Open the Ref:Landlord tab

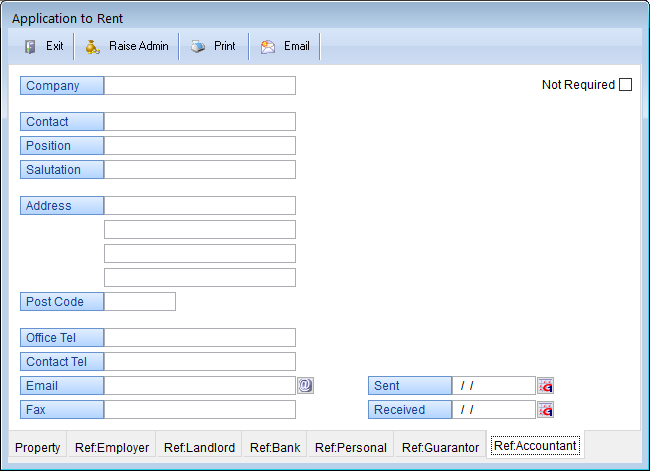point(199,447)
